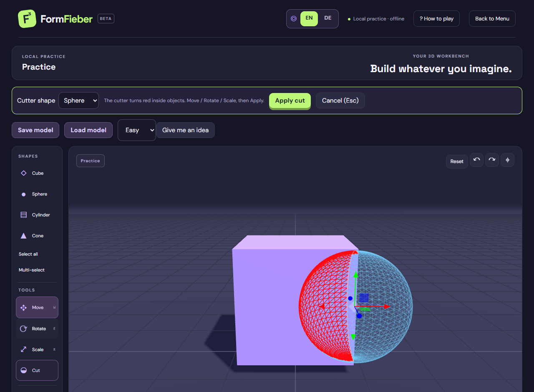534x392 pixels.
Task: Toggle Multi-select mode
Action: (x=32, y=270)
